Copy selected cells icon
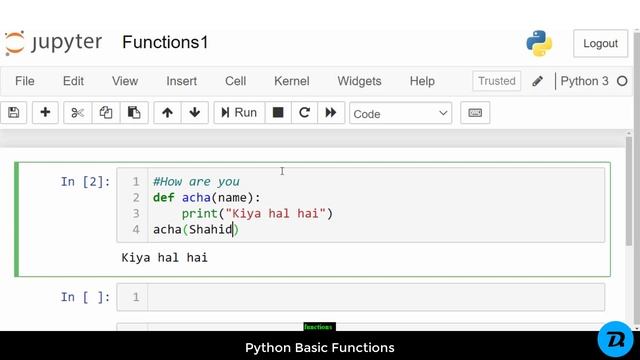This screenshot has width=640, height=360. click(106, 113)
